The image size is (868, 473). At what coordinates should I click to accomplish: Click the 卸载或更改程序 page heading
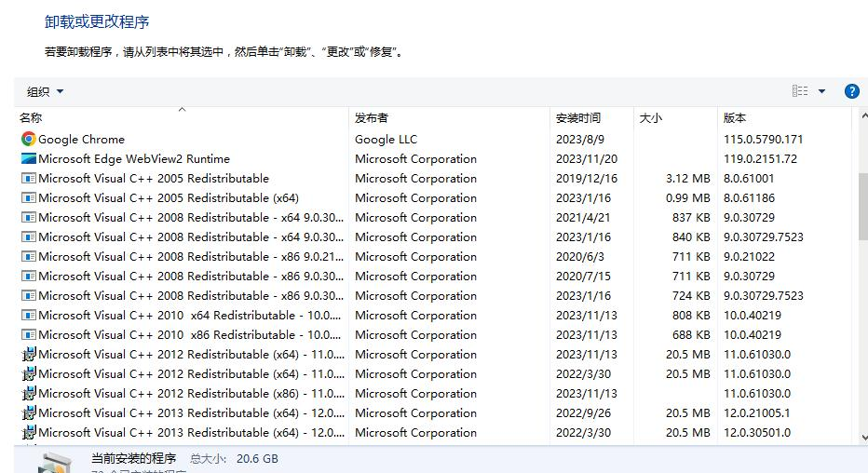tap(97, 21)
